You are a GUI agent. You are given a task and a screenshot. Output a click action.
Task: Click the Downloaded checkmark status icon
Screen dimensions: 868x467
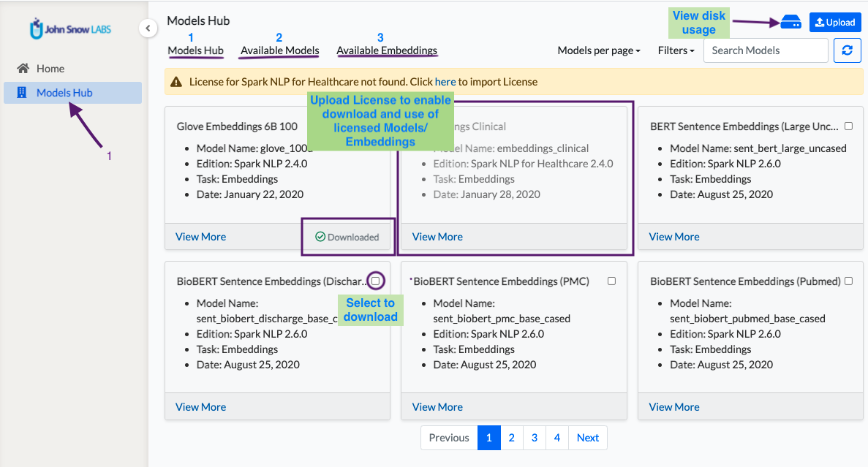[x=320, y=237]
